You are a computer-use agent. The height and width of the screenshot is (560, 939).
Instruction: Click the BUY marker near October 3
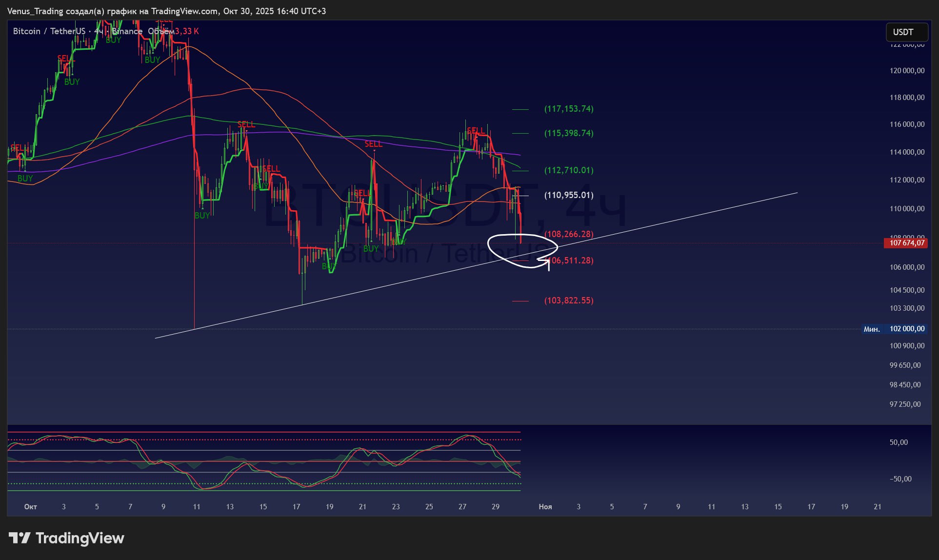coord(72,82)
